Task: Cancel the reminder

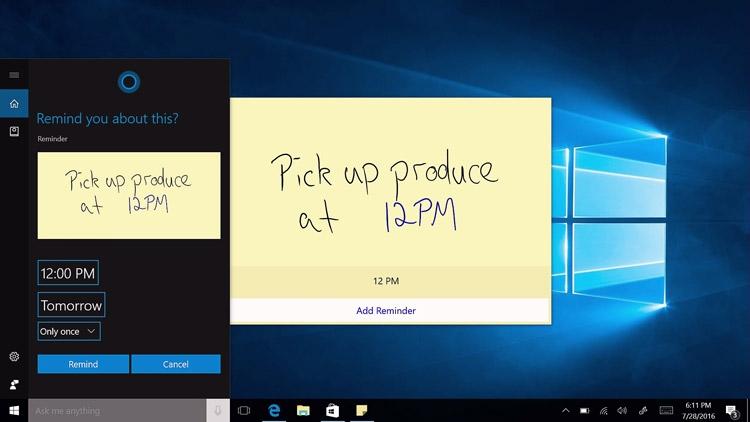Action: click(x=176, y=364)
